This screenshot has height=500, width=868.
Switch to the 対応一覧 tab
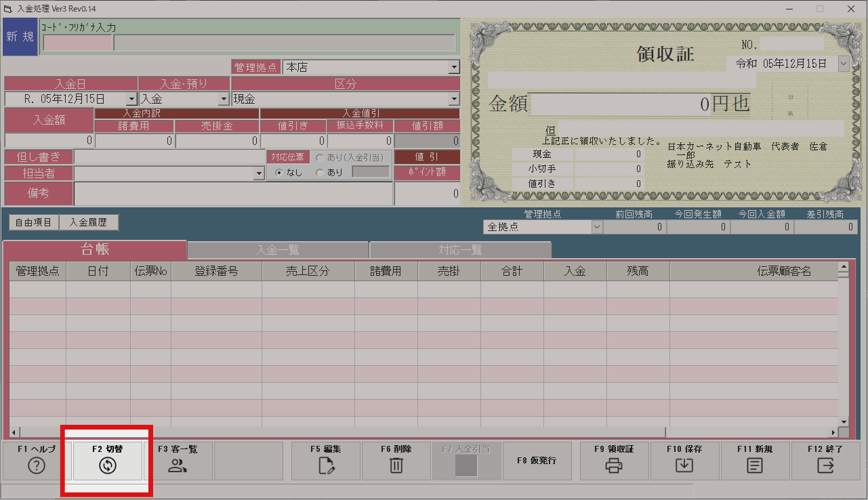click(461, 250)
